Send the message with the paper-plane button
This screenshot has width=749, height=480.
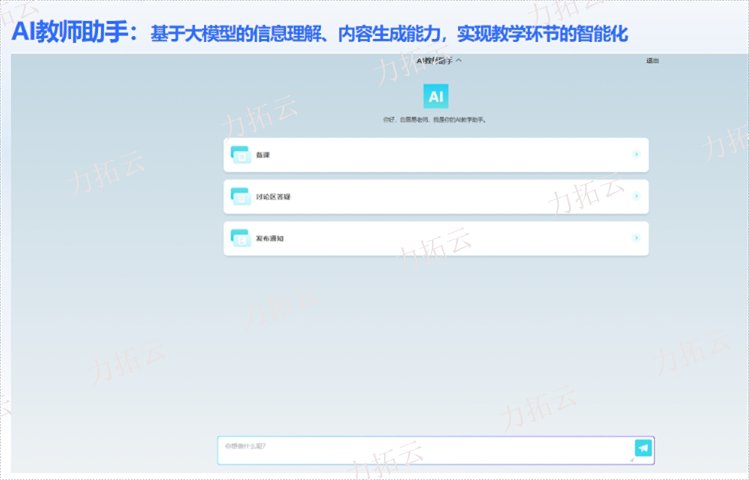point(643,448)
